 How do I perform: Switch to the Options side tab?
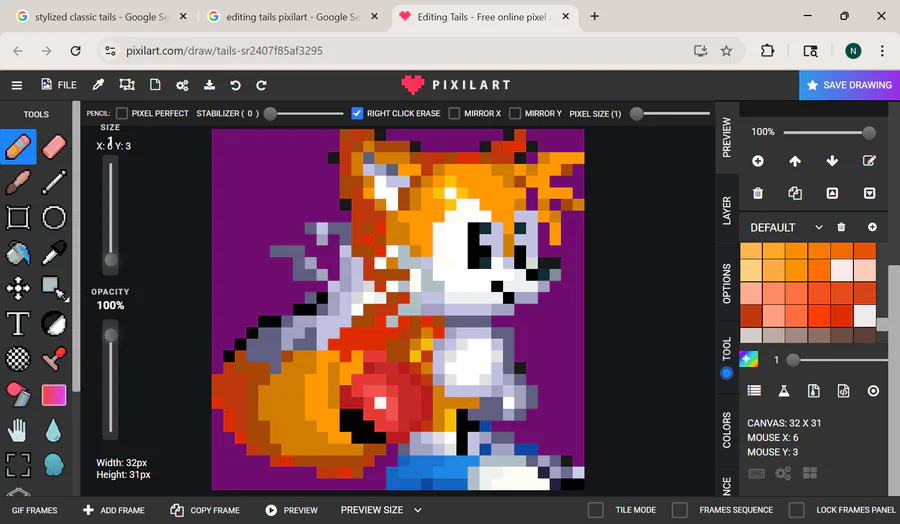tap(727, 284)
